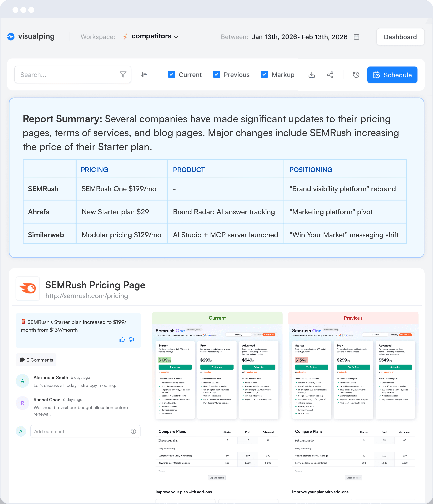Click 'Websites to monitor' in Current Compare Plans
The width and height of the screenshot is (433, 504).
(168, 440)
